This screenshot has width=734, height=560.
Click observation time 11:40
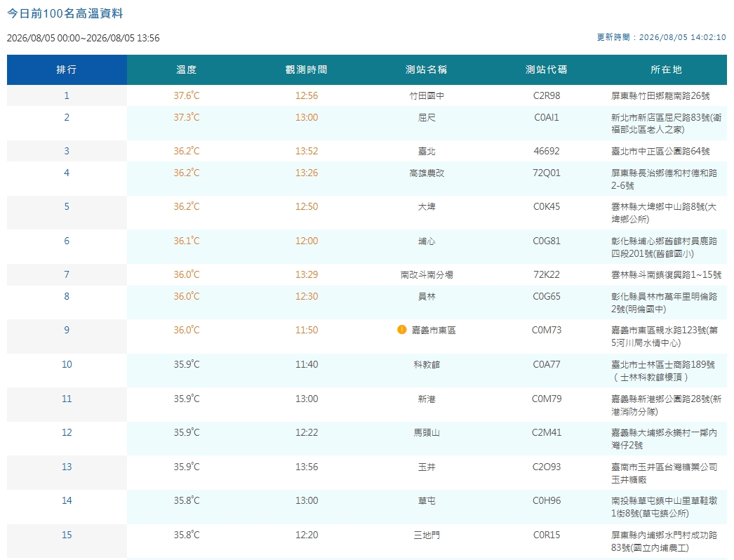tap(307, 364)
